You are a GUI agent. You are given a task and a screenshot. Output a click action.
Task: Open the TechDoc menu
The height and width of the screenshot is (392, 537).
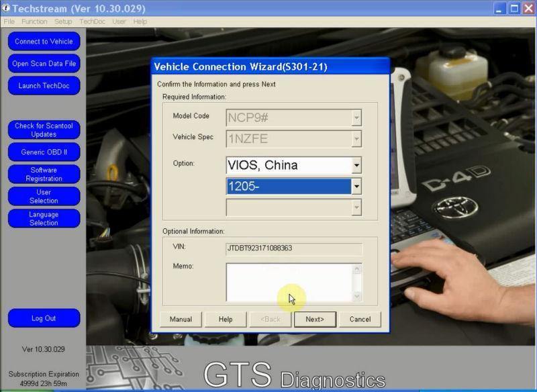point(92,21)
